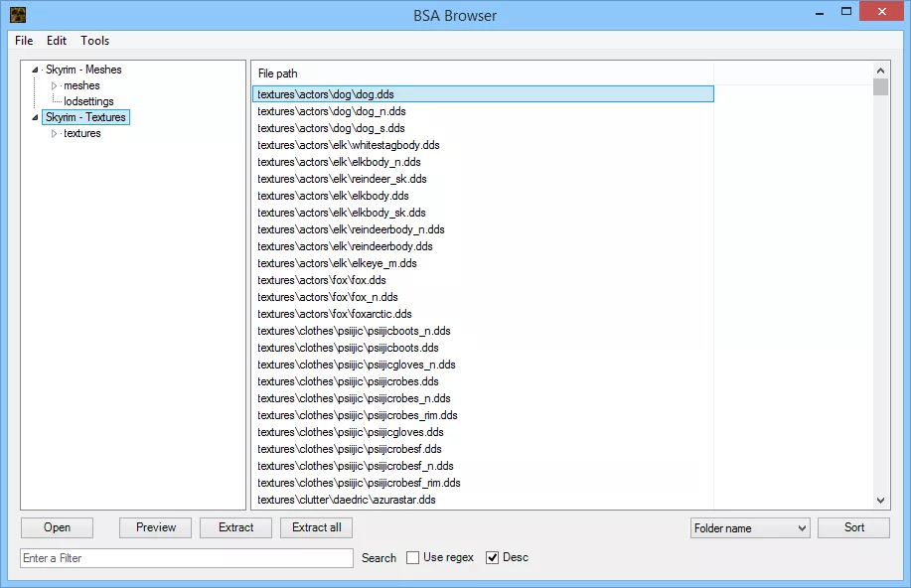Select azurastar.dds file row
911x588 pixels.
pos(483,499)
